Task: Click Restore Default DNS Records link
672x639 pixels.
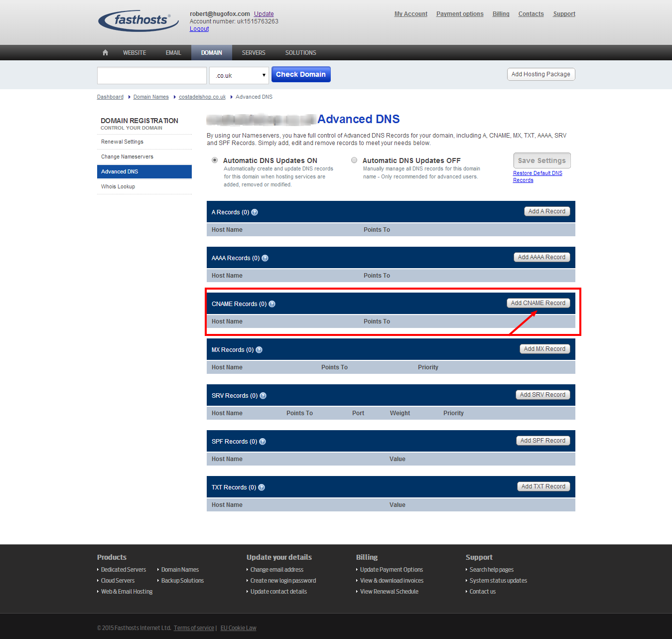Action: pyautogui.click(x=538, y=176)
